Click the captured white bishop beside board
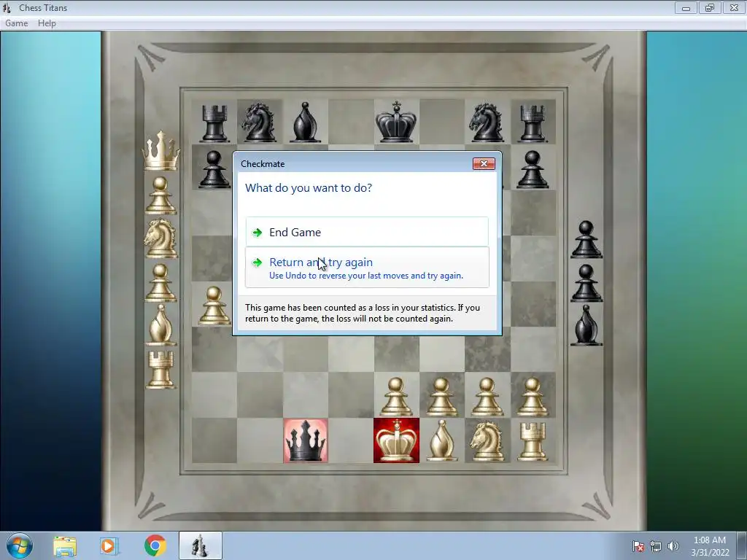This screenshot has width=747, height=560. pyautogui.click(x=160, y=325)
